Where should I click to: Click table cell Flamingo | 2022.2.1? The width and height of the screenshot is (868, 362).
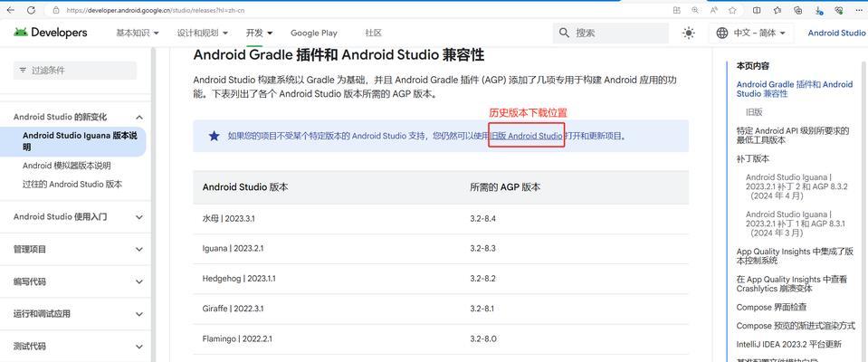[x=237, y=338]
